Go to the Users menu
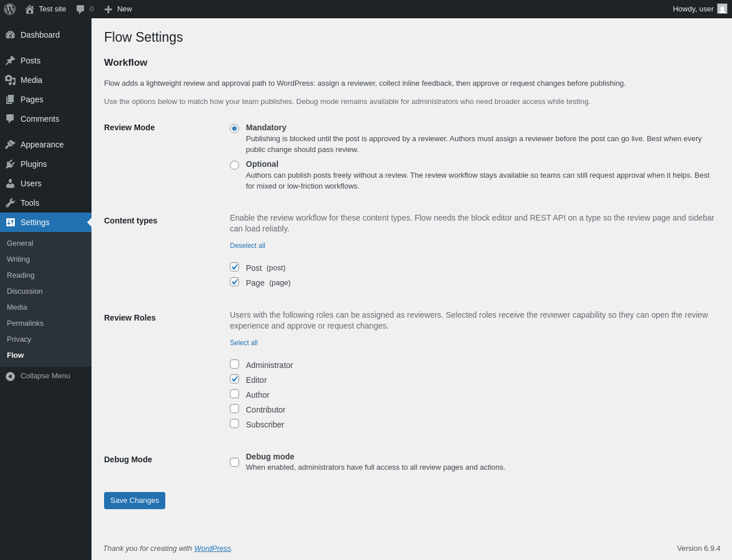 31,183
